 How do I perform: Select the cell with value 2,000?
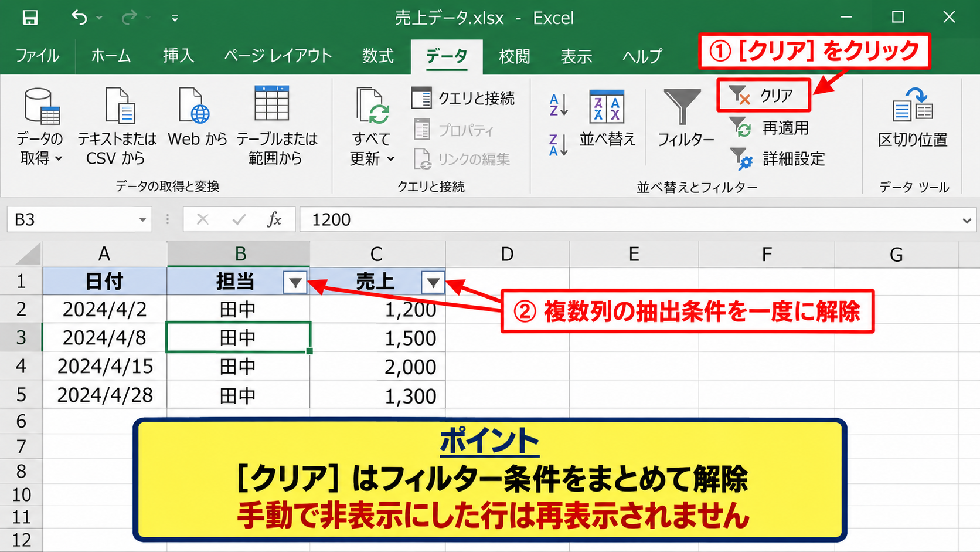click(377, 367)
